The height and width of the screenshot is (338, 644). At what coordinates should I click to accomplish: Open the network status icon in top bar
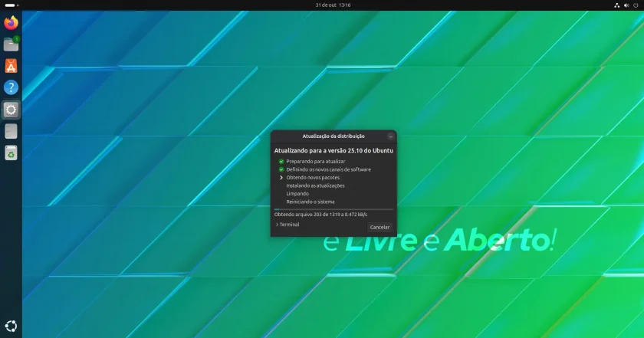click(x=616, y=5)
